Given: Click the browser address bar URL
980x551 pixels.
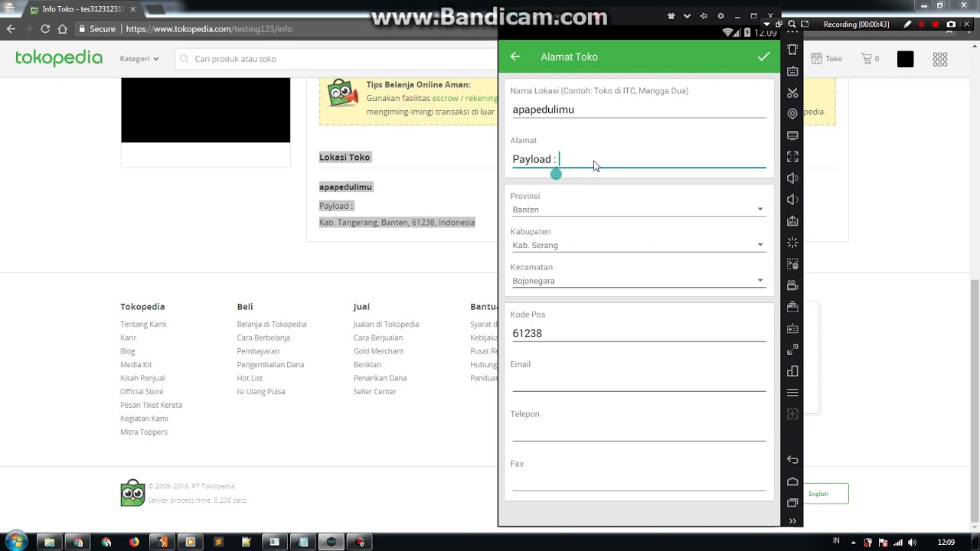Looking at the screenshot, I should [209, 29].
